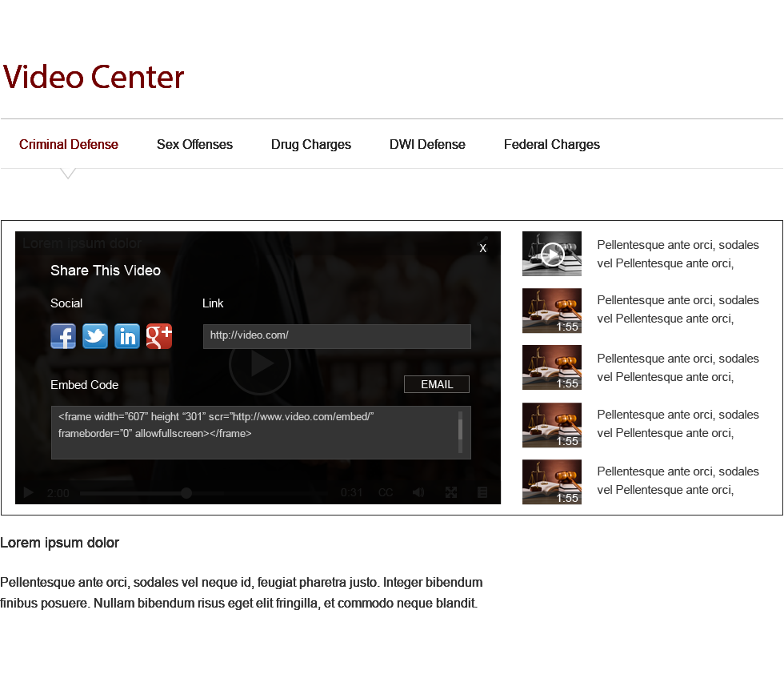The height and width of the screenshot is (682, 784).
Task: Enter fullscreen mode in video player
Action: pos(451,493)
